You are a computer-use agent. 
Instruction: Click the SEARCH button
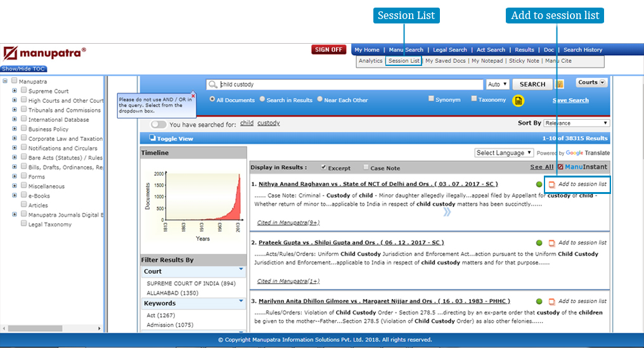click(x=532, y=84)
